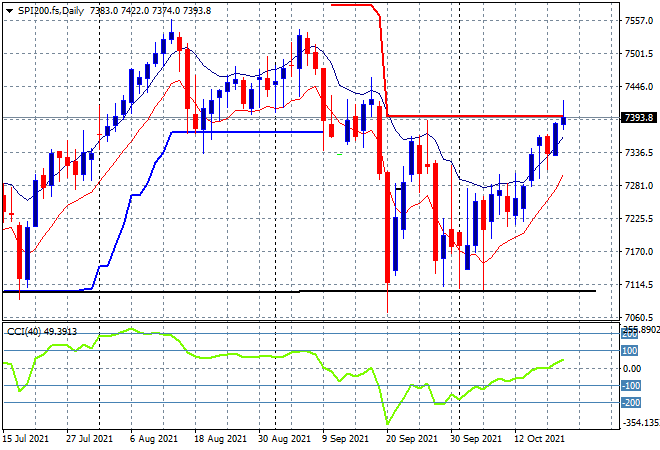Click the 20 Sep 2021 long red candle
The height and width of the screenshot is (450, 660).
(x=387, y=227)
